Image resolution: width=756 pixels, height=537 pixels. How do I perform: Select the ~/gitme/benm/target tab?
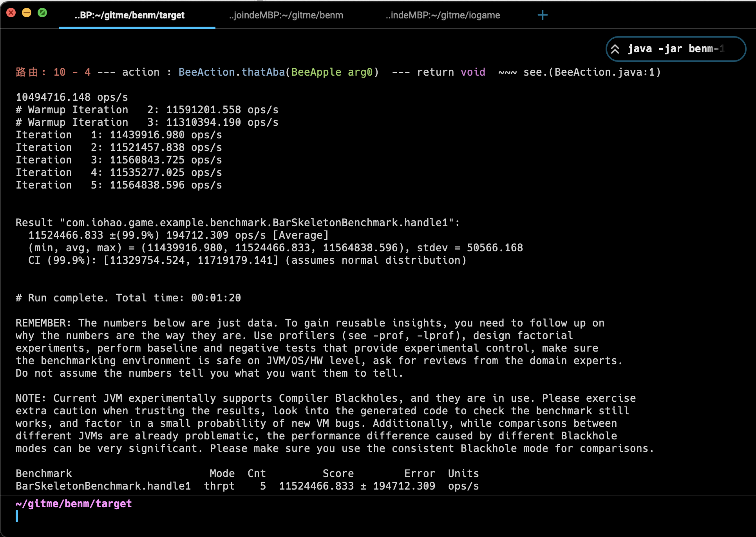(x=130, y=15)
